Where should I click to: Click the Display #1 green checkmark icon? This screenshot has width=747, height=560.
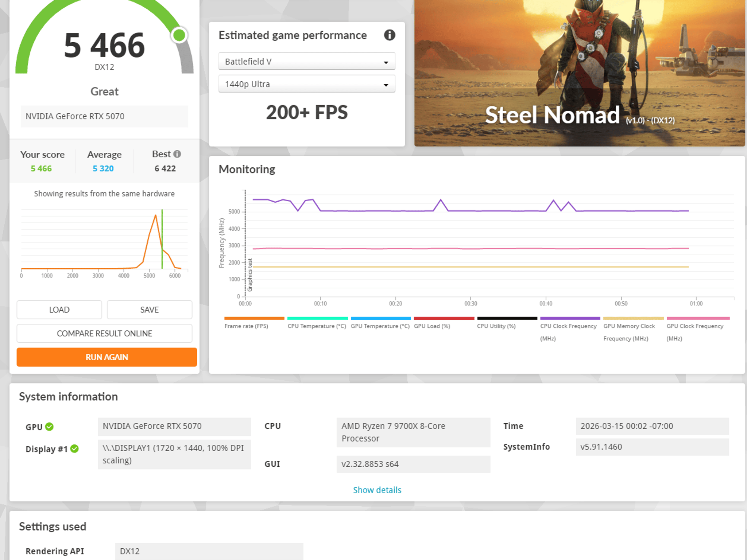coord(74,449)
